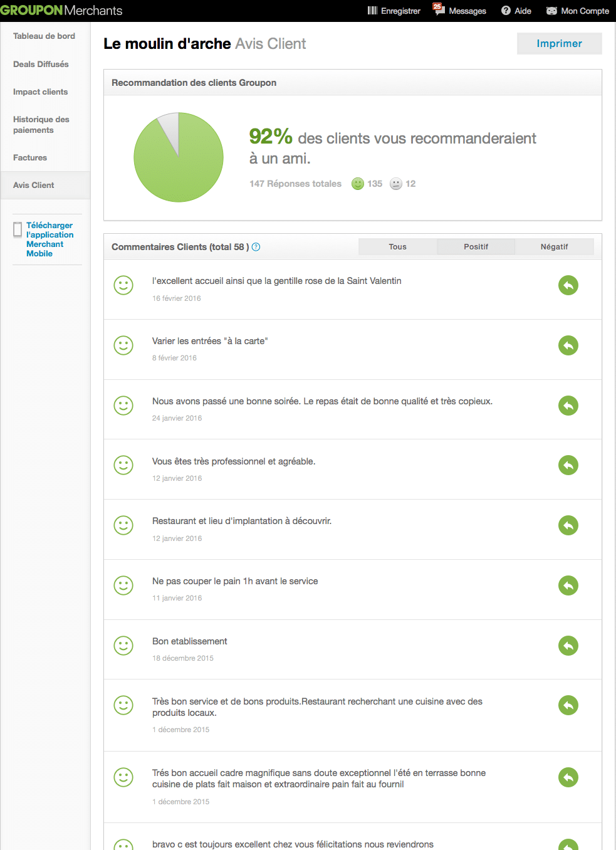Click the green recommendation pie chart
The width and height of the screenshot is (616, 850).
click(179, 157)
